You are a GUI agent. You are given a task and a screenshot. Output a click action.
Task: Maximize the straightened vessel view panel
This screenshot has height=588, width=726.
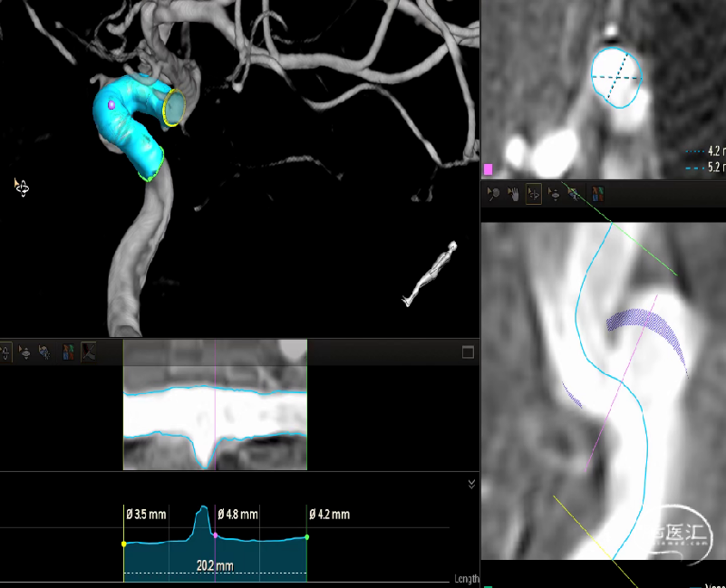[x=469, y=352]
